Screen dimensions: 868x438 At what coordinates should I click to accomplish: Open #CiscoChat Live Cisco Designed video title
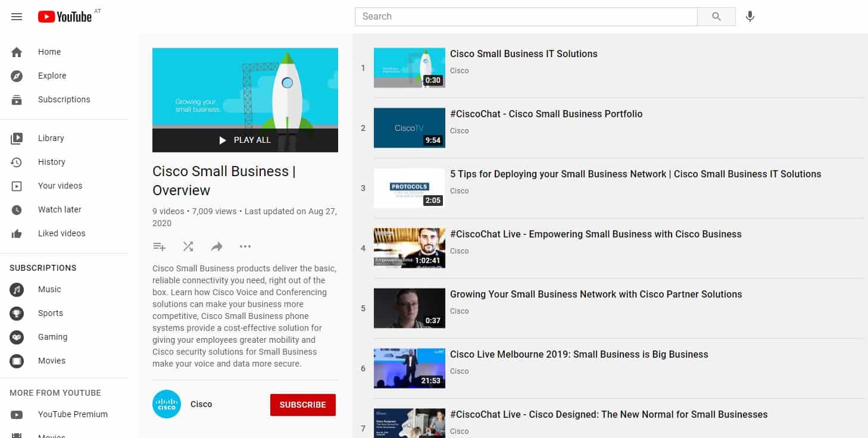[609, 414]
